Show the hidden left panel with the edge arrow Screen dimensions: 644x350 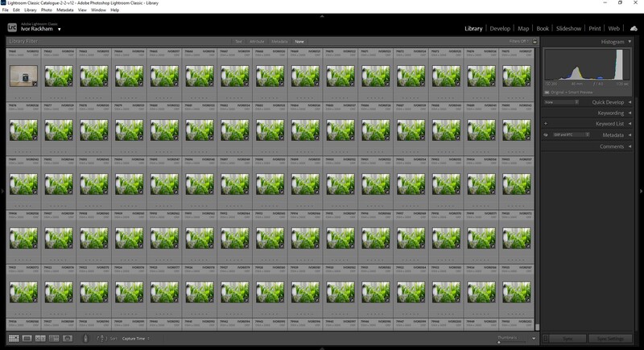point(2,191)
